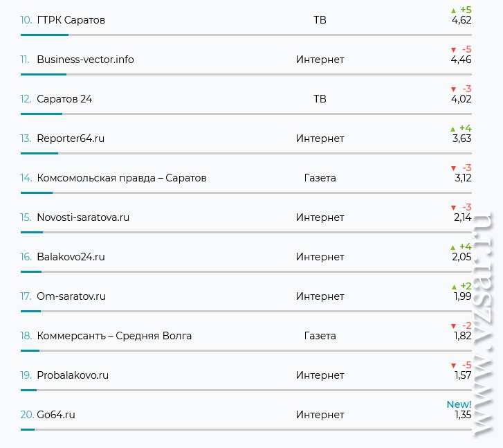Open Коммерсантъ – Средняя Волга entry

tap(114, 336)
